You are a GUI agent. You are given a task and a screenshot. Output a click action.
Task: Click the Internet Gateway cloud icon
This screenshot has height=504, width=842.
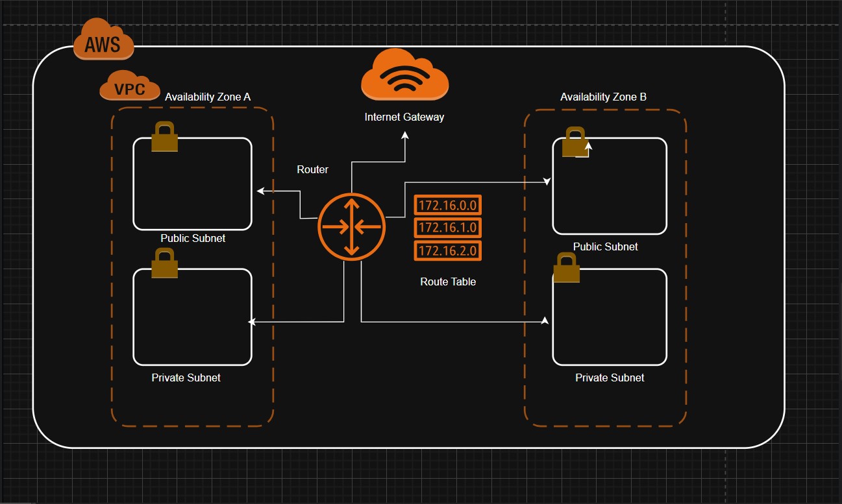pyautogui.click(x=404, y=75)
